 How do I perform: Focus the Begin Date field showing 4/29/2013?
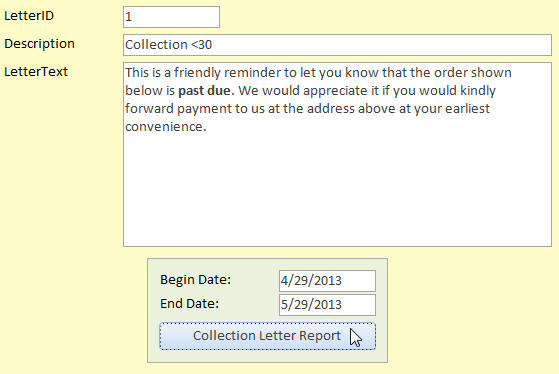[x=327, y=281]
